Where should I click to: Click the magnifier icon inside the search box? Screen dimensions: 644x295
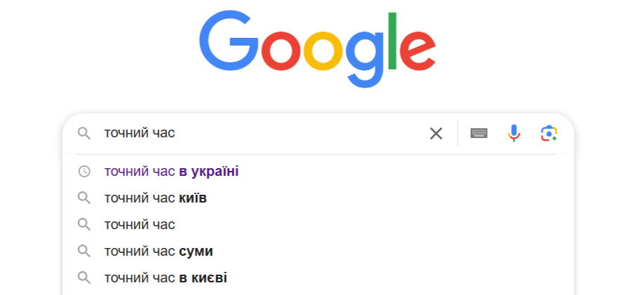pos(84,133)
